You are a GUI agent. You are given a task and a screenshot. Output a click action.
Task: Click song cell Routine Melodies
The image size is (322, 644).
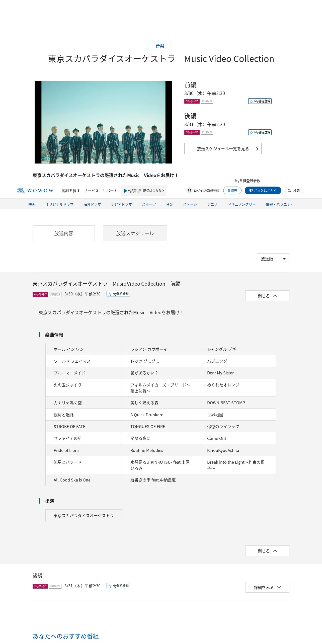[x=160, y=450]
